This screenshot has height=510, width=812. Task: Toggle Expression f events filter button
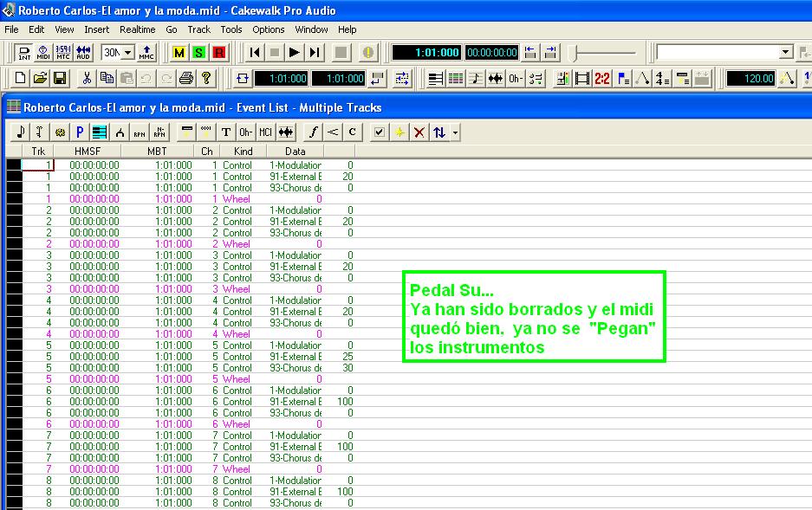313,132
